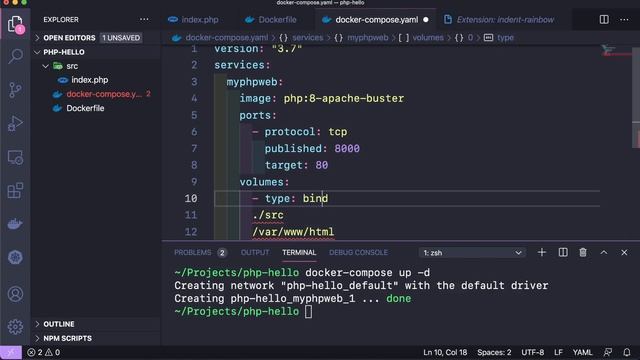Open the Search view in activity bar
Screen dimensions: 640x360
pos(15,56)
